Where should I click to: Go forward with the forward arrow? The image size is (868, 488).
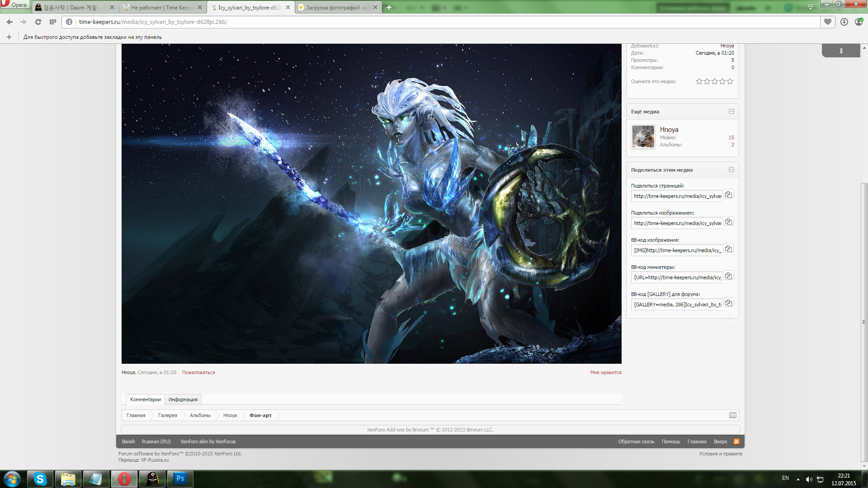point(24,22)
